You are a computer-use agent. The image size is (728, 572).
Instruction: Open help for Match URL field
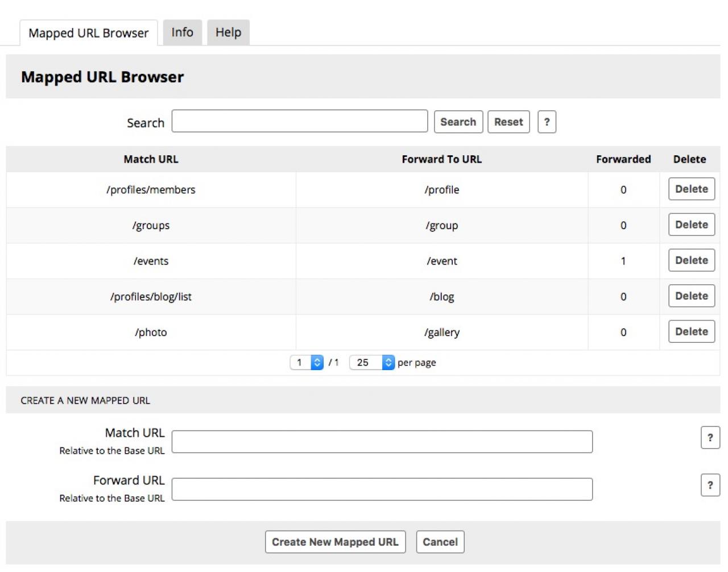pyautogui.click(x=710, y=437)
